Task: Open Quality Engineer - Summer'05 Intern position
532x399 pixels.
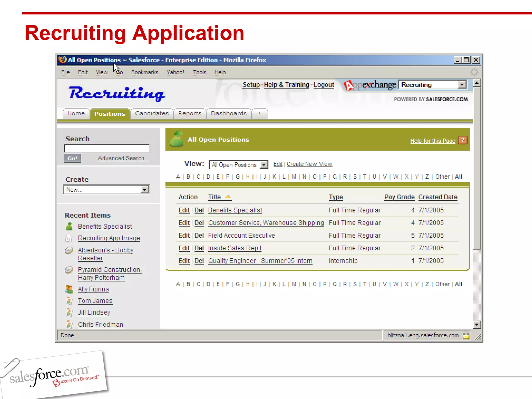Action: 260,261
